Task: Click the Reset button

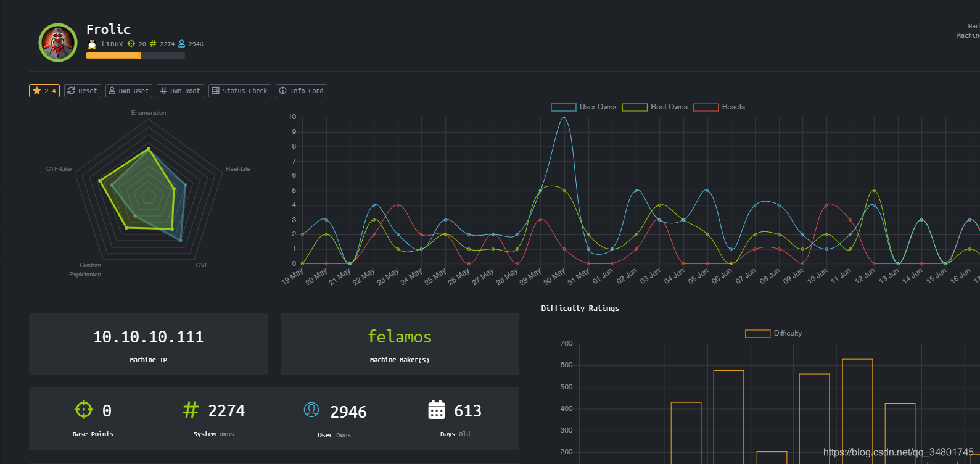Action: (83, 91)
